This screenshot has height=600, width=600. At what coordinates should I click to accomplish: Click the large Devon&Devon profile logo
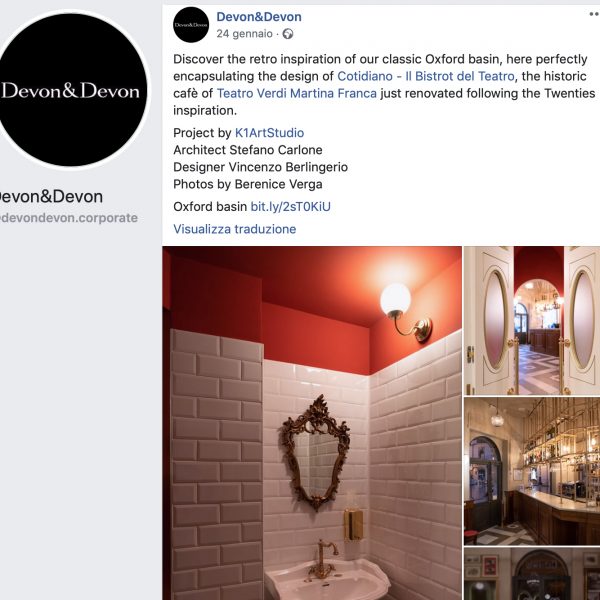click(72, 90)
